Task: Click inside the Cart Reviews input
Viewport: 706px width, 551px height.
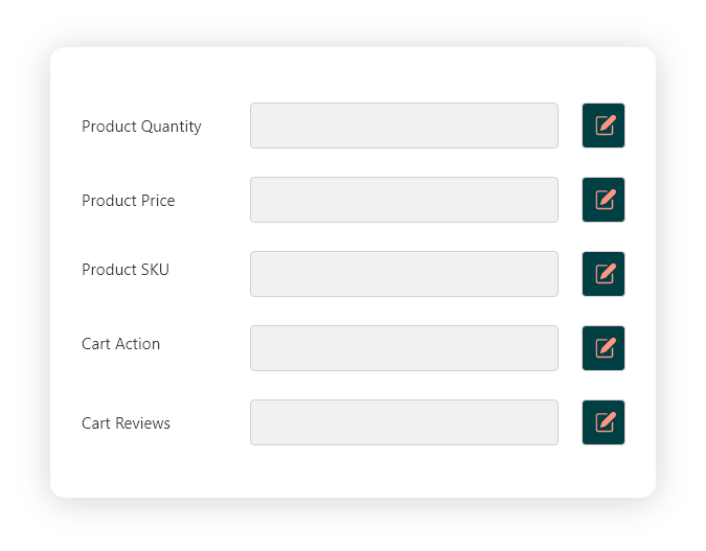Action: 404,423
